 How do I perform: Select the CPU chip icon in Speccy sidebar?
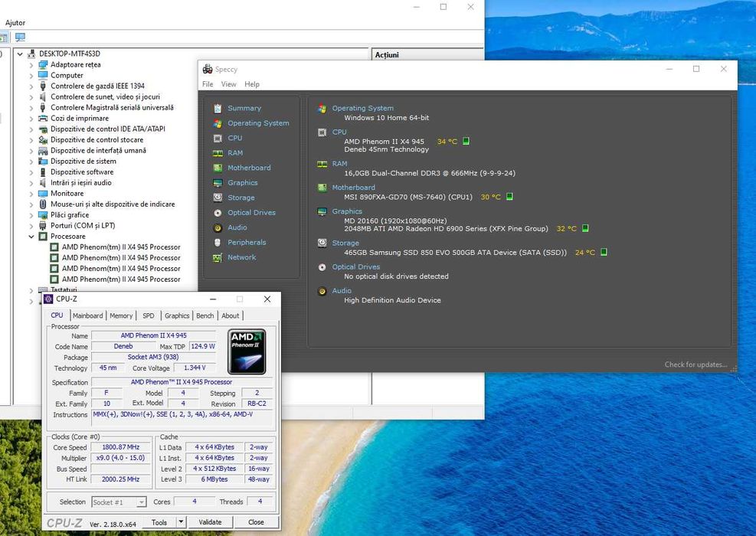coord(218,139)
